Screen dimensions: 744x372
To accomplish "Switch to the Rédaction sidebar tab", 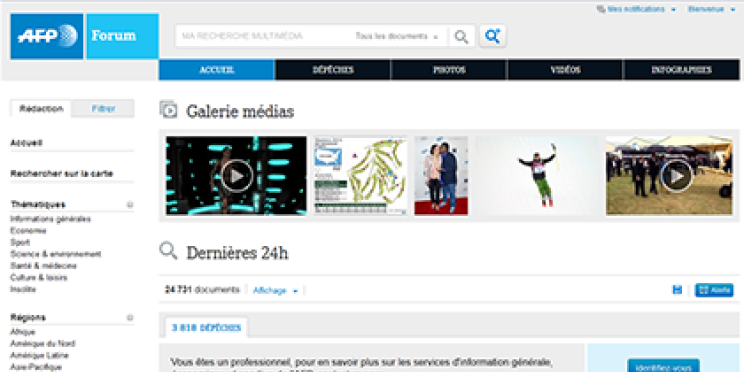I will tap(41, 109).
